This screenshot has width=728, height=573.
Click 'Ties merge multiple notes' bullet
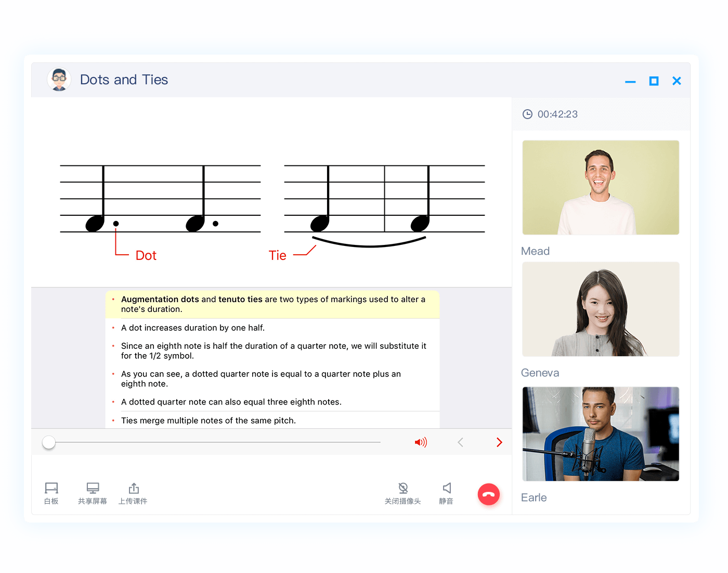tap(209, 421)
